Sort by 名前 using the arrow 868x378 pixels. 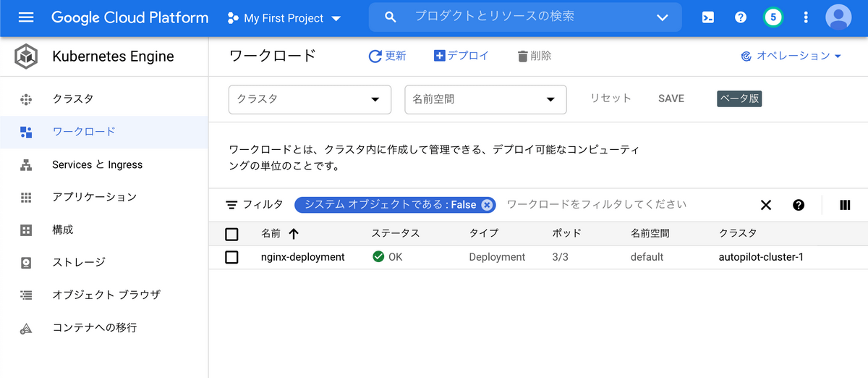[293, 233]
